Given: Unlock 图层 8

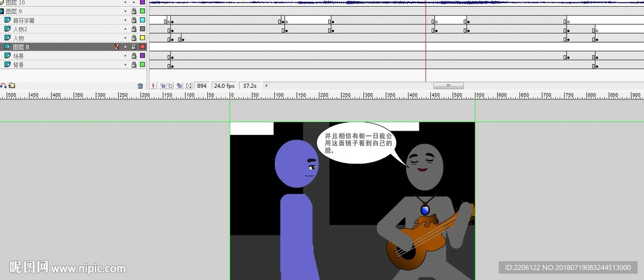Looking at the screenshot, I should pos(134,46).
